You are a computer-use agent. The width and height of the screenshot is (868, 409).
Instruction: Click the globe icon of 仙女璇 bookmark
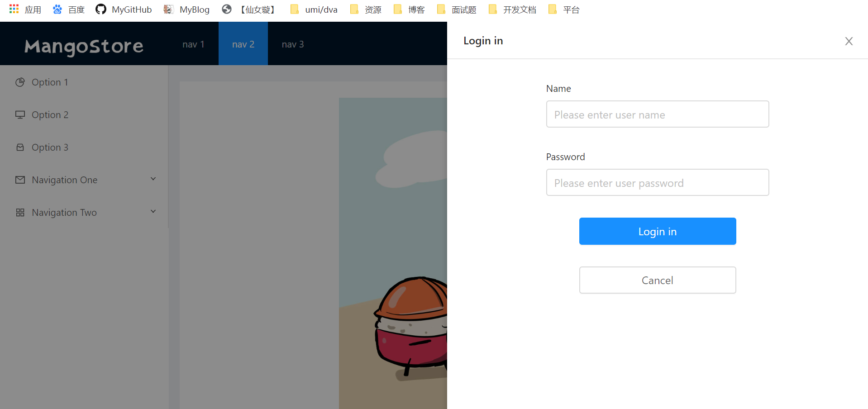(x=227, y=9)
